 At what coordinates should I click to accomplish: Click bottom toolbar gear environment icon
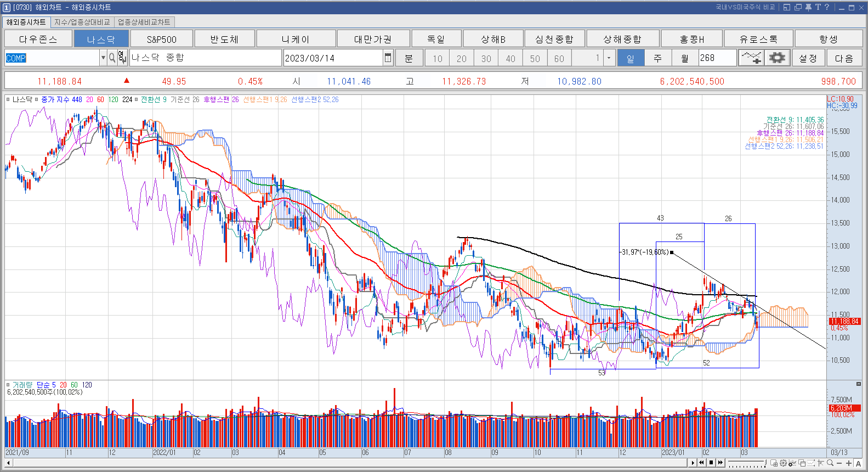tap(783, 463)
